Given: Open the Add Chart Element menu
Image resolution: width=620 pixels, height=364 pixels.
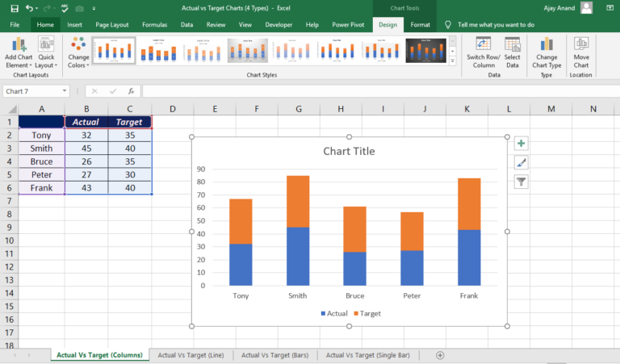Looking at the screenshot, I should coord(19,52).
